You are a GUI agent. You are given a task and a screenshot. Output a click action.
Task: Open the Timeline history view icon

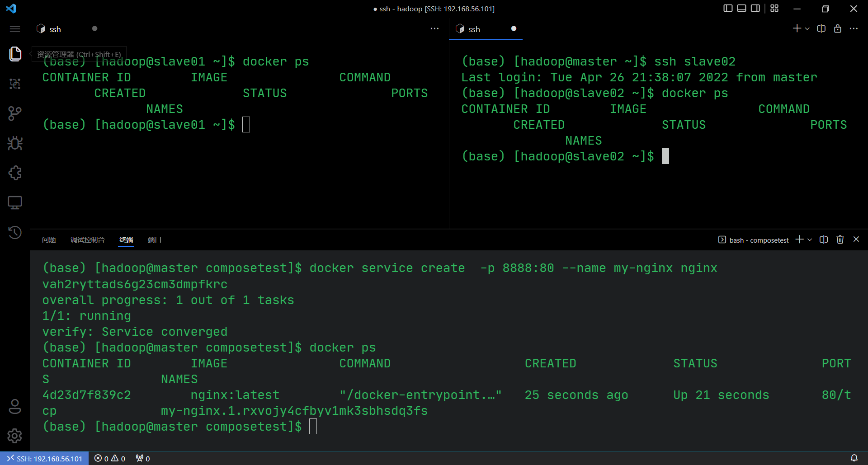(15, 232)
